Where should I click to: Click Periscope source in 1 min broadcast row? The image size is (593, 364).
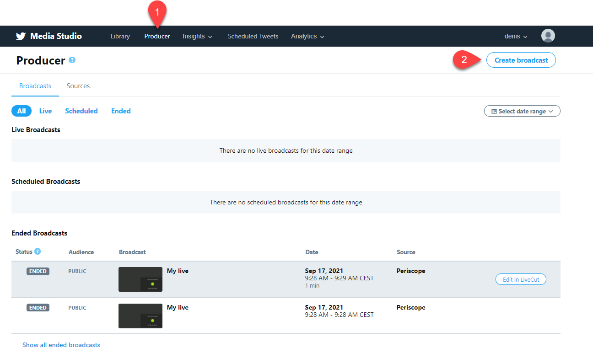(411, 271)
